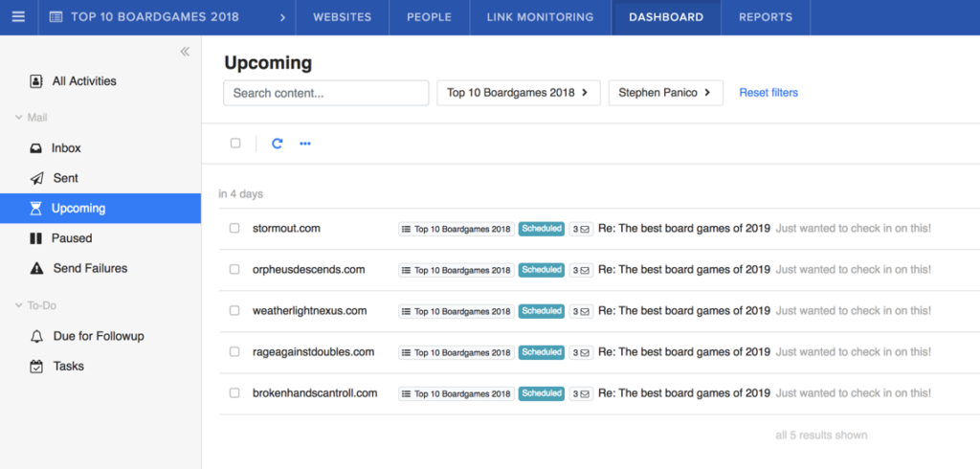980x469 pixels.
Task: Open the hamburger menu icon
Action: 18,17
